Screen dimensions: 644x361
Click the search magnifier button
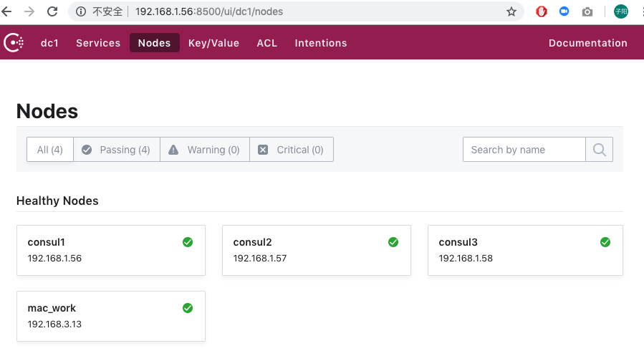point(599,150)
